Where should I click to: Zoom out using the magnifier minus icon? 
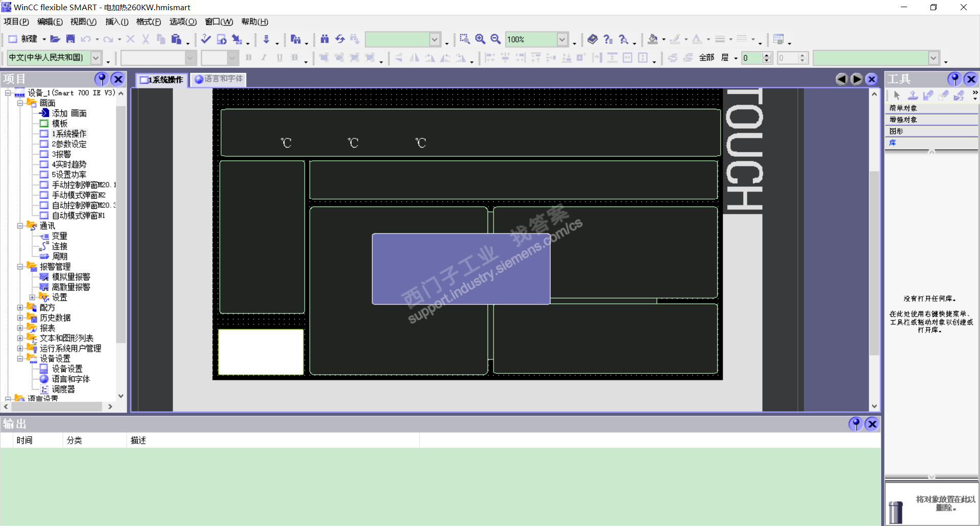[496, 39]
